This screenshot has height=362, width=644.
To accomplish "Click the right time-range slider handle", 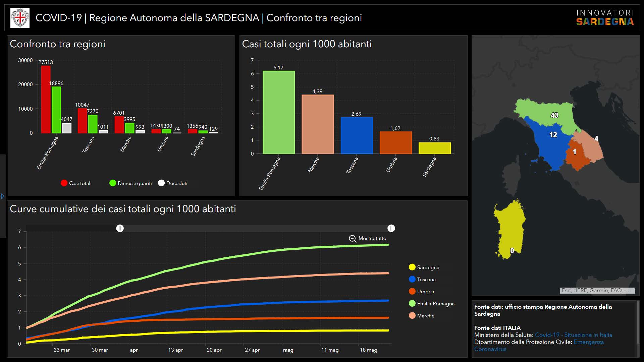I will tap(391, 228).
